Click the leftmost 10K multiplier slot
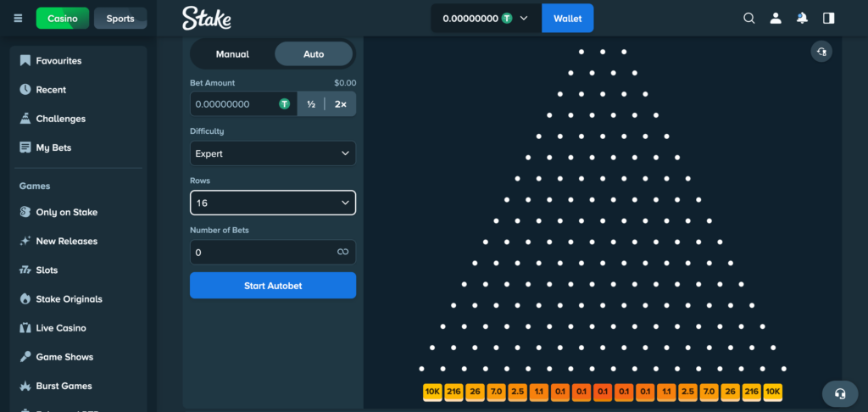The height and width of the screenshot is (412, 868). [431, 392]
